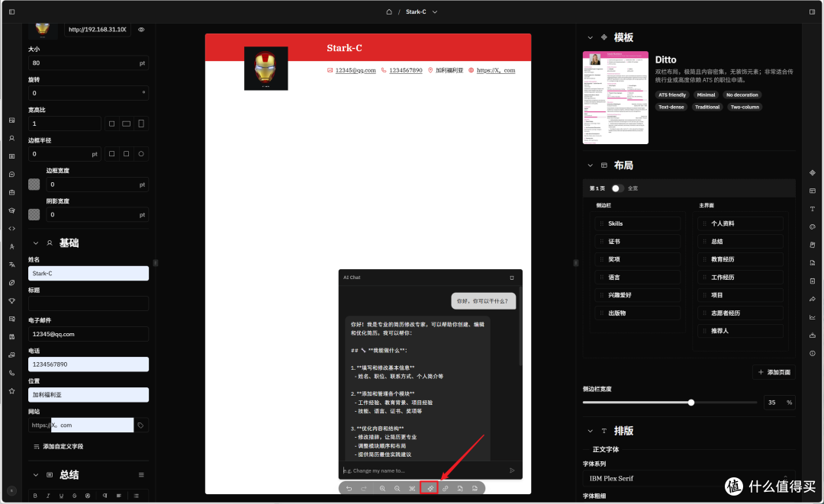The width and height of the screenshot is (824, 504).
Task: Select 教育经历 item in main layout
Action: tap(740, 259)
